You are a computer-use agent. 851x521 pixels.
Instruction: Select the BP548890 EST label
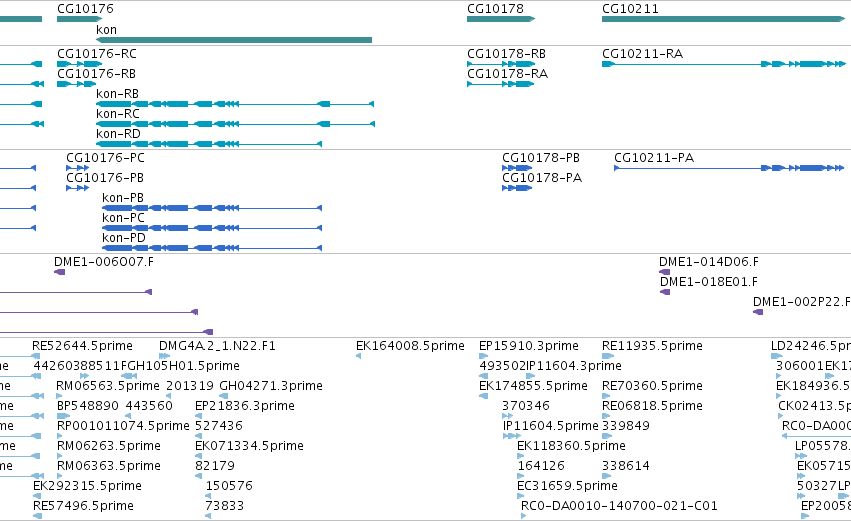click(87, 406)
